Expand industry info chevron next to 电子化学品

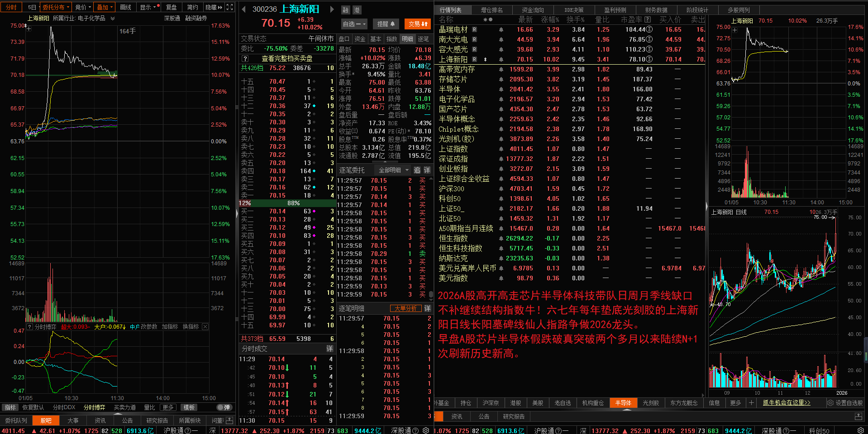pos(113,19)
